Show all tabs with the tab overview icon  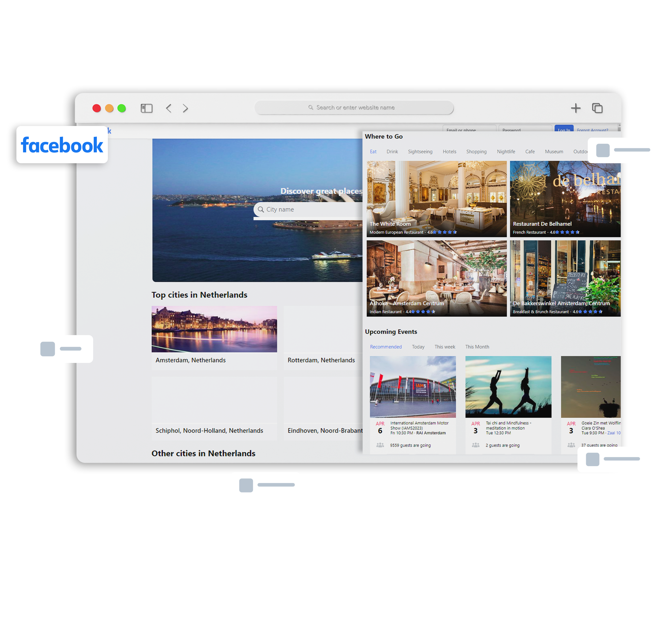point(598,108)
